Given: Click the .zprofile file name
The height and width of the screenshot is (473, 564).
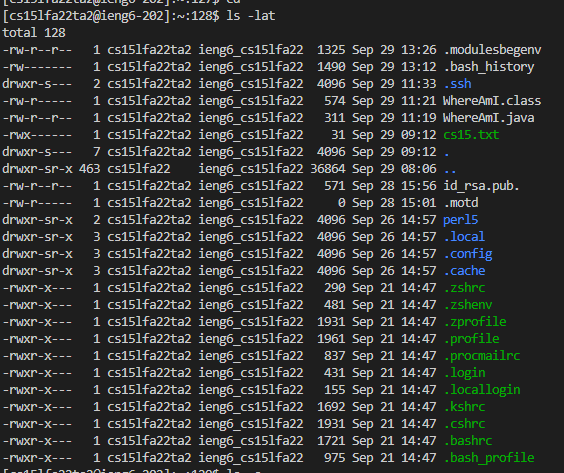Looking at the screenshot, I should pos(474,322).
